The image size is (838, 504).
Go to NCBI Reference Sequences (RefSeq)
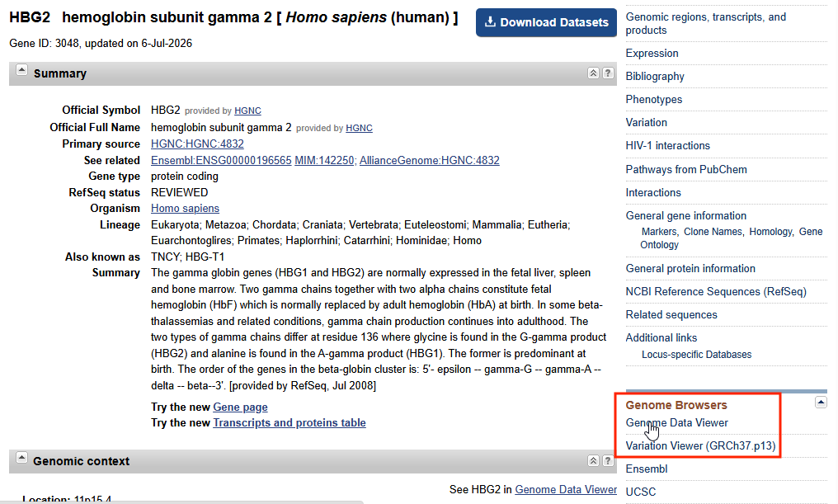pyautogui.click(x=716, y=292)
